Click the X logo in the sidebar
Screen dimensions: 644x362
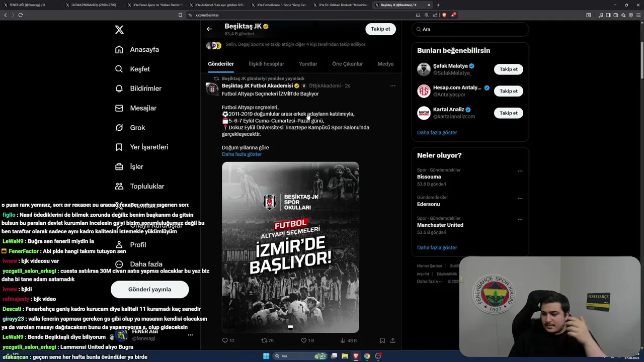point(119,30)
